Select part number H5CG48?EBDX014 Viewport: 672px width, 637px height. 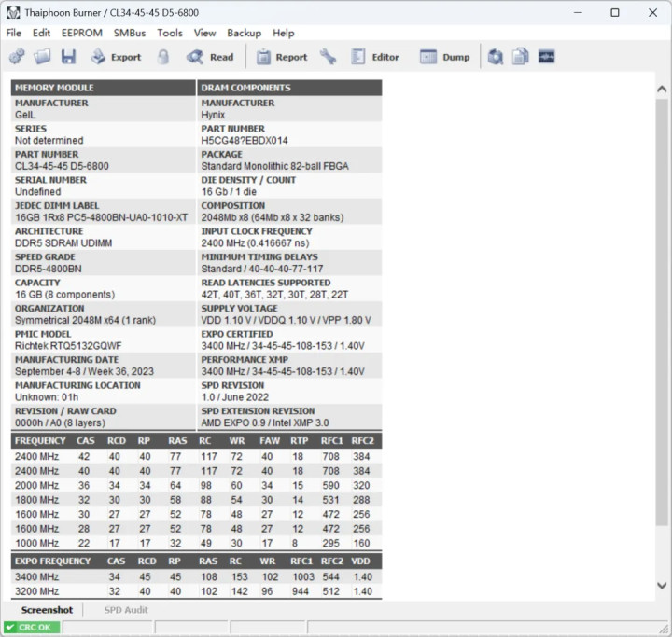pos(245,141)
